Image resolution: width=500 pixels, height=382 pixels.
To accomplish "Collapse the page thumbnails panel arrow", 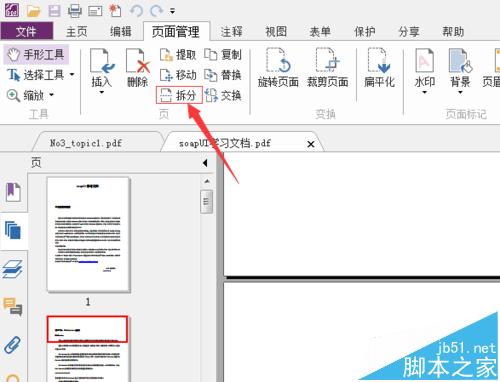I will (205, 163).
